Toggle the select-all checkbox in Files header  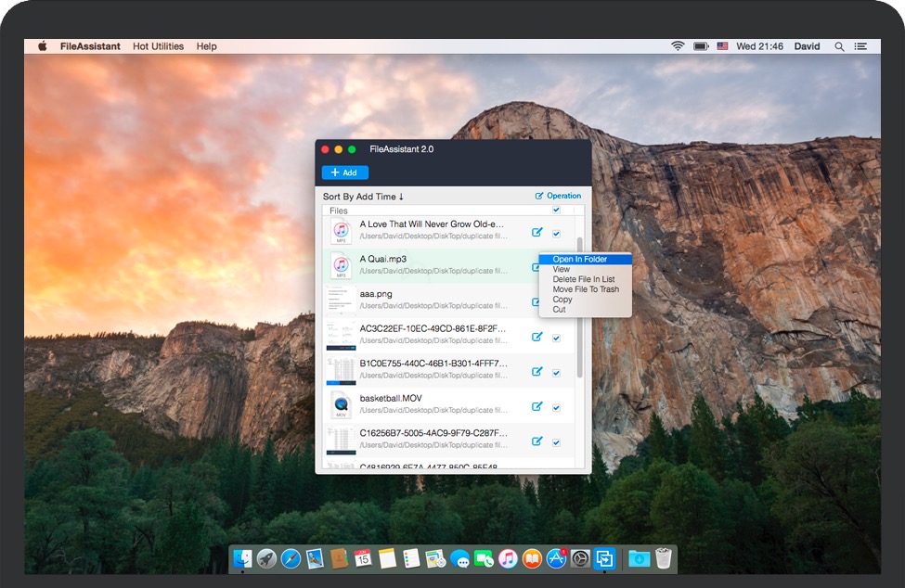click(x=556, y=211)
